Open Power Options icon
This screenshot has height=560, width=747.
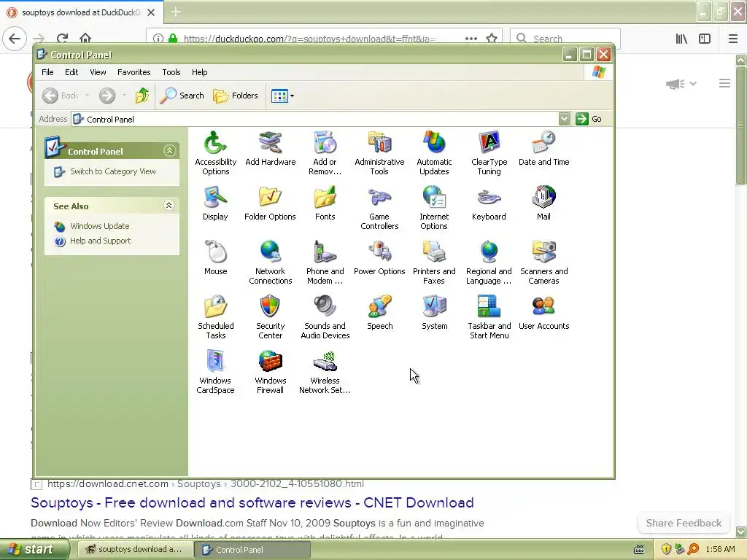(x=379, y=258)
